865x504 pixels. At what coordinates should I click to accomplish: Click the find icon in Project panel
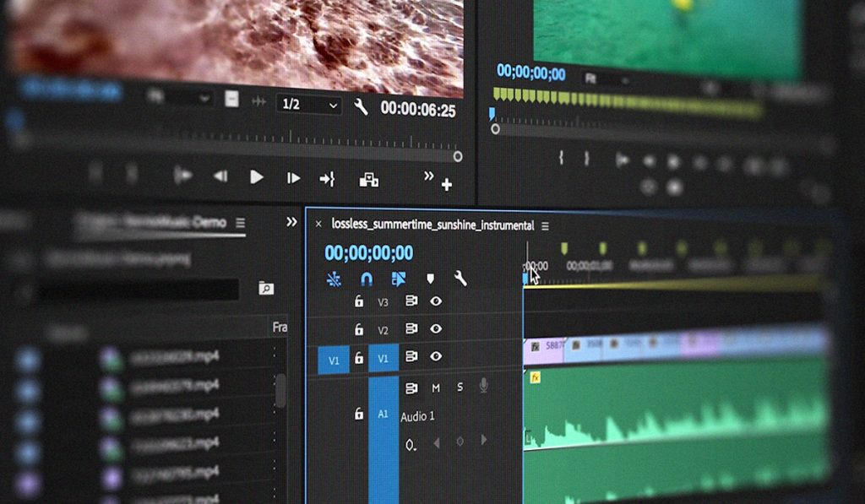(266, 289)
